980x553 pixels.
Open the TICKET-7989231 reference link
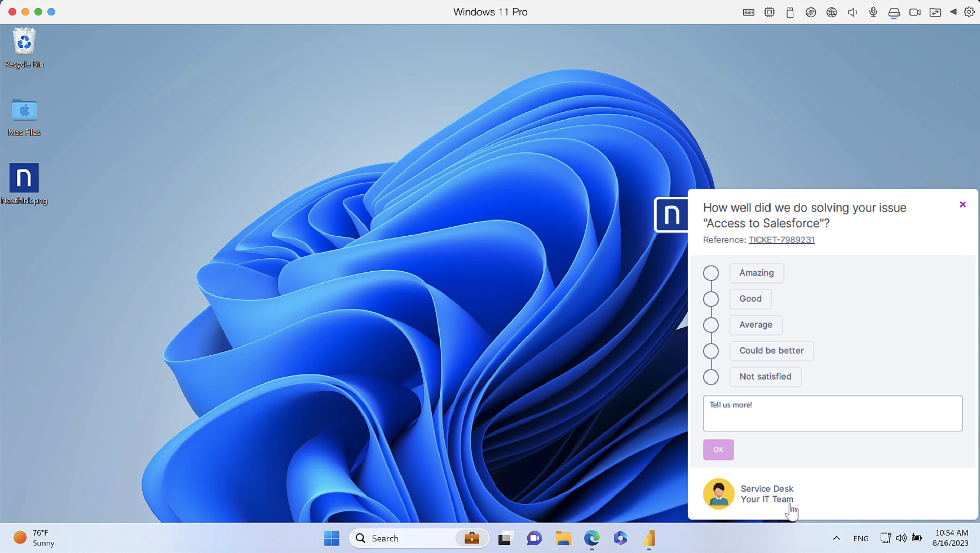tap(781, 240)
